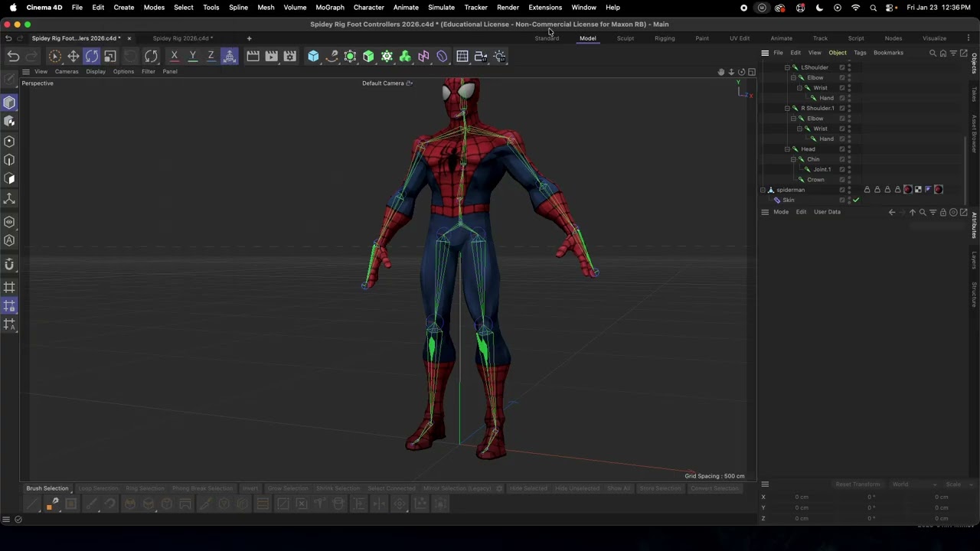Select the Crown joint in object tree
Viewport: 980px width, 551px height.
(x=815, y=180)
